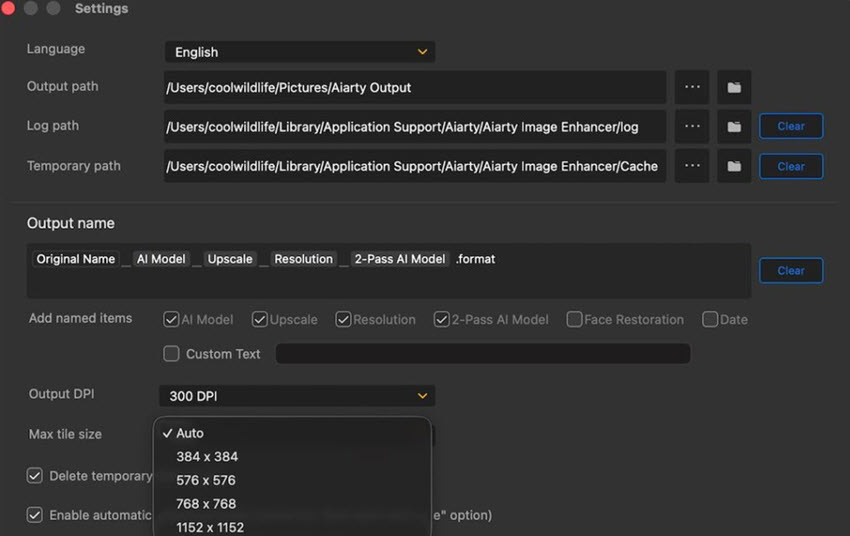The width and height of the screenshot is (850, 536).
Task: Uncheck the Resolution named item
Action: (343, 320)
